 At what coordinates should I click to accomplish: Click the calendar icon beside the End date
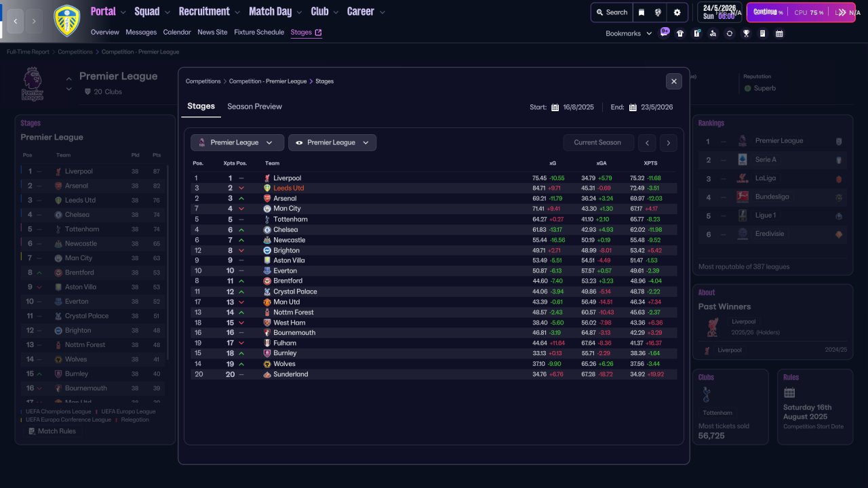pos(633,107)
